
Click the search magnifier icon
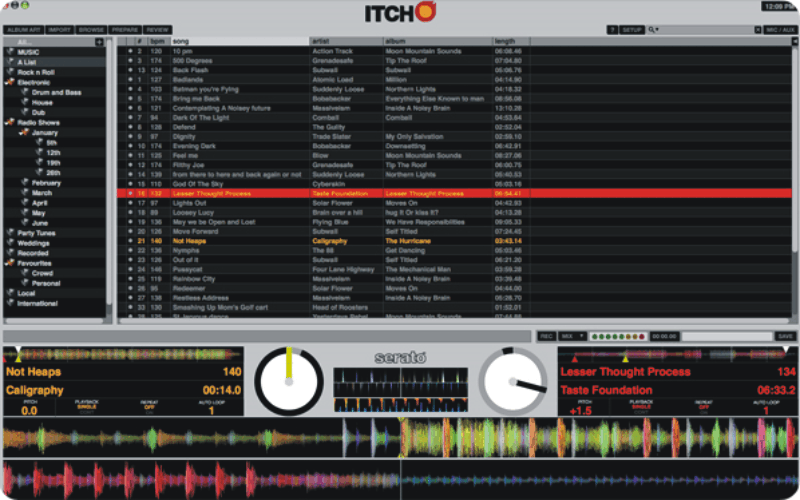[651, 31]
